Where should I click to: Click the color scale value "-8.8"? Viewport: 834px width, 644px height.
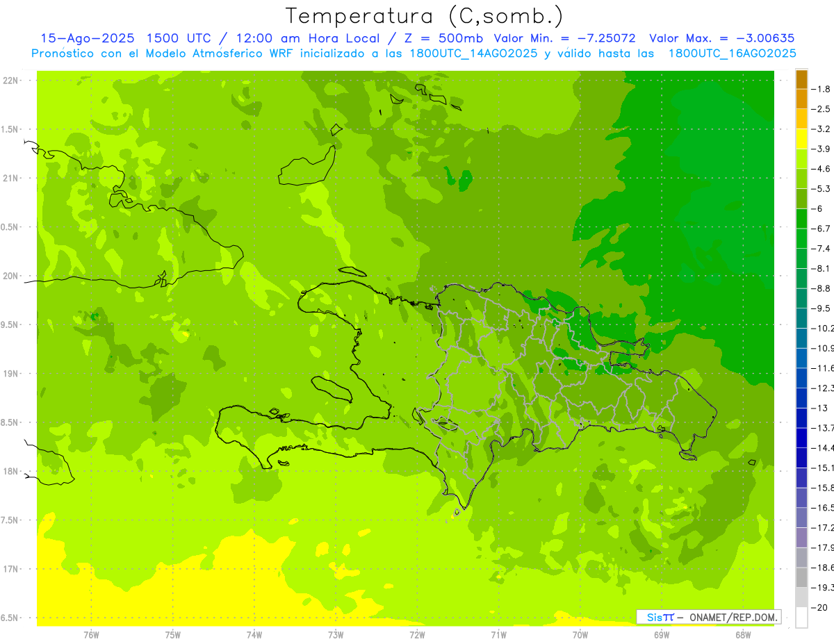pyautogui.click(x=821, y=288)
